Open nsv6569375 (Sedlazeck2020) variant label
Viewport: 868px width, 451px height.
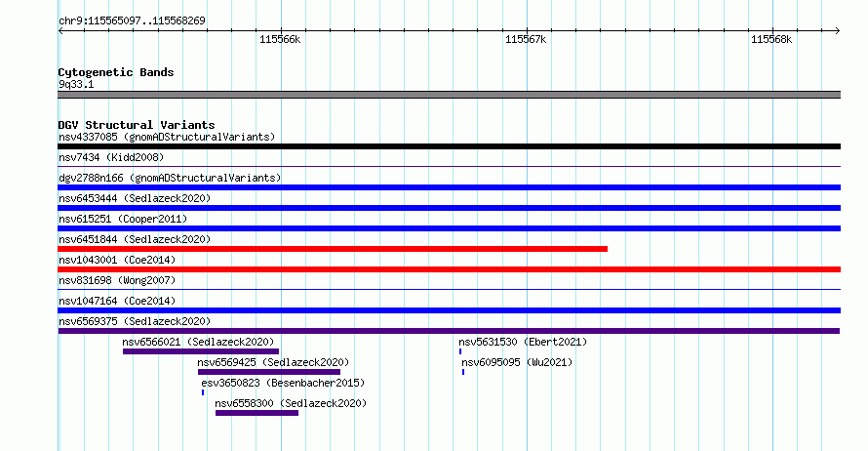pyautogui.click(x=135, y=321)
